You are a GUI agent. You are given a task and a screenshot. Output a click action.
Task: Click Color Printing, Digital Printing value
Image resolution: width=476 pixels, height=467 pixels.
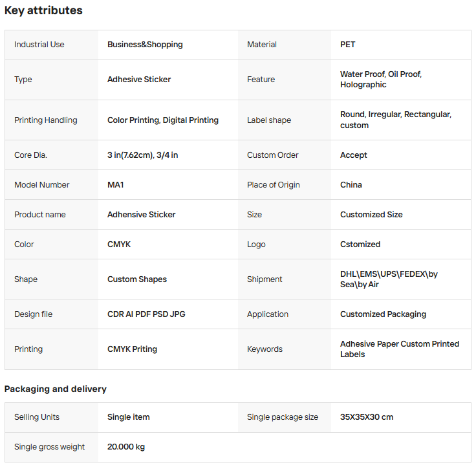163,120
